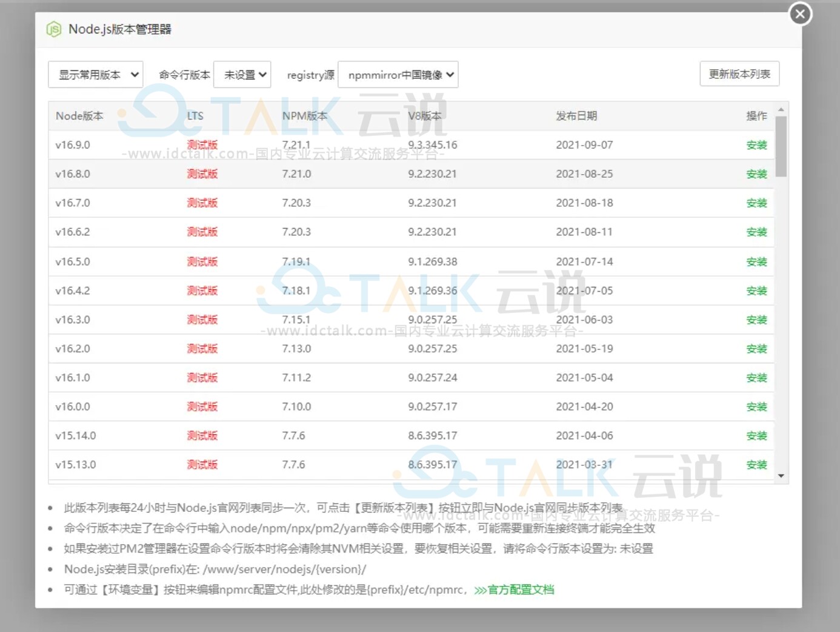The width and height of the screenshot is (840, 632).
Task: Install Node version v16.6.2
Action: pyautogui.click(x=756, y=232)
